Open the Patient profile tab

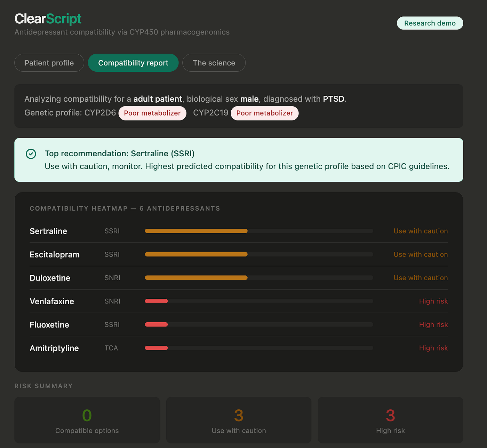(49, 63)
